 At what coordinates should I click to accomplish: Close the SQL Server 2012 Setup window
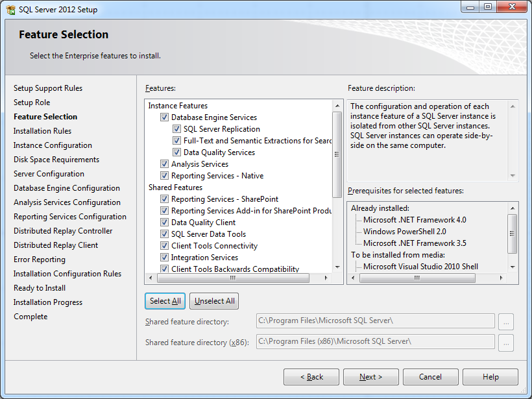pos(513,6)
